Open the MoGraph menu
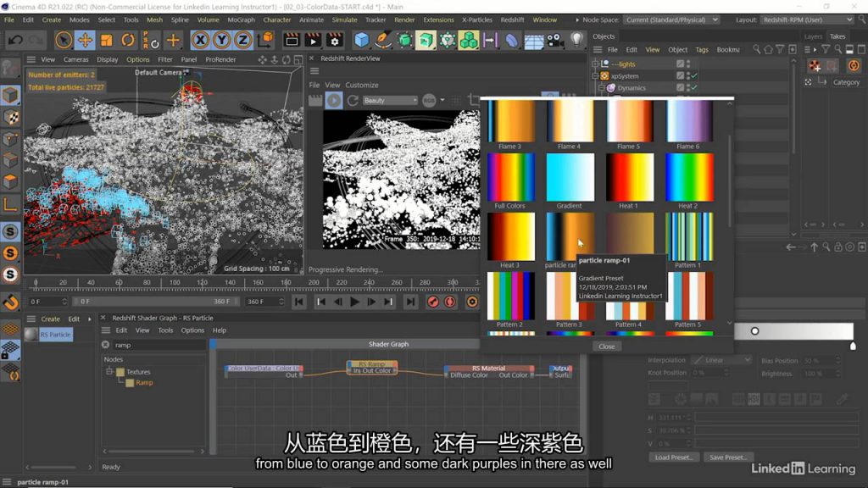Image resolution: width=868 pixels, height=488 pixels. pos(242,19)
